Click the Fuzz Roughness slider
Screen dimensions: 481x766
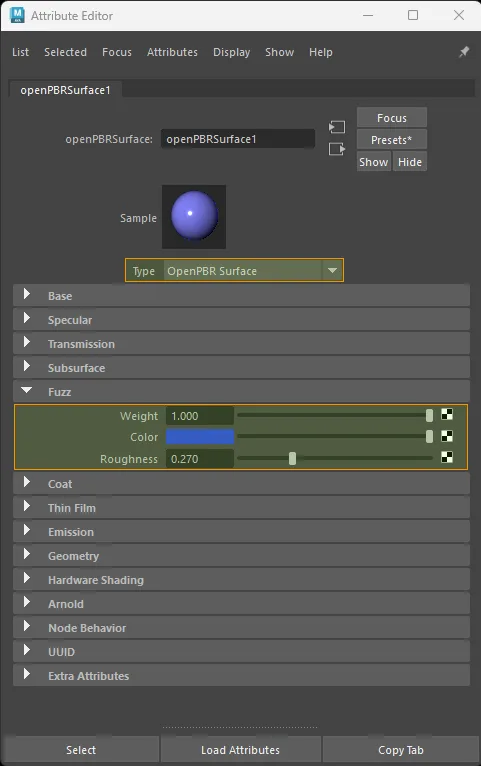point(335,458)
